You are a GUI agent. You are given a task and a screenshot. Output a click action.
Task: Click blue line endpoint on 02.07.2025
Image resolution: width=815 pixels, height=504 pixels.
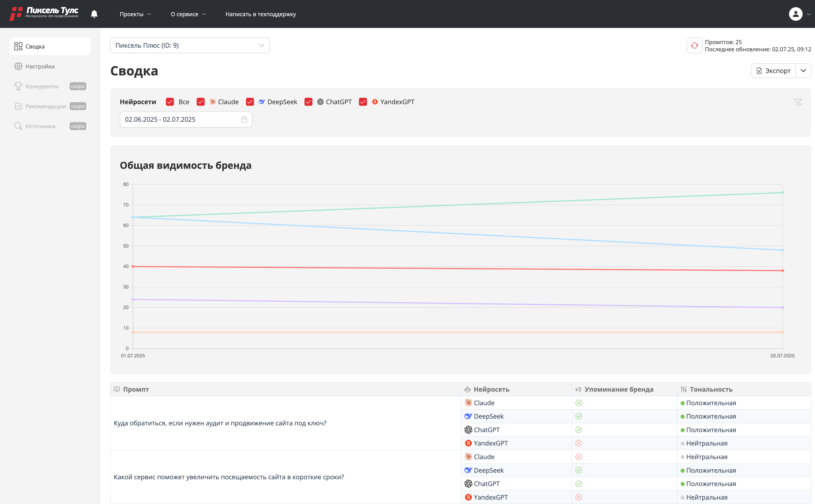[782, 250]
